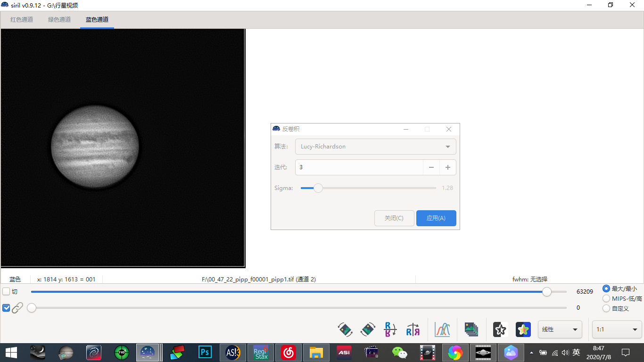This screenshot has width=644, height=362.
Task: Uncheck the linked sliders checkbox
Action: [6, 308]
